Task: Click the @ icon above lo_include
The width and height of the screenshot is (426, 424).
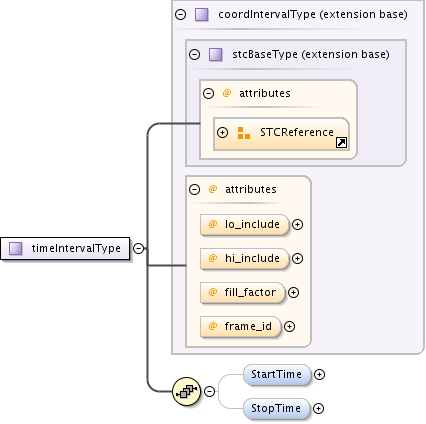Action: [x=213, y=189]
